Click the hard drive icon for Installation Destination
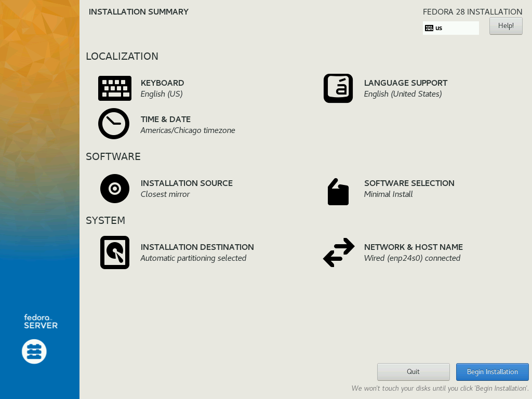Viewport: 532px width, 399px height. click(114, 252)
